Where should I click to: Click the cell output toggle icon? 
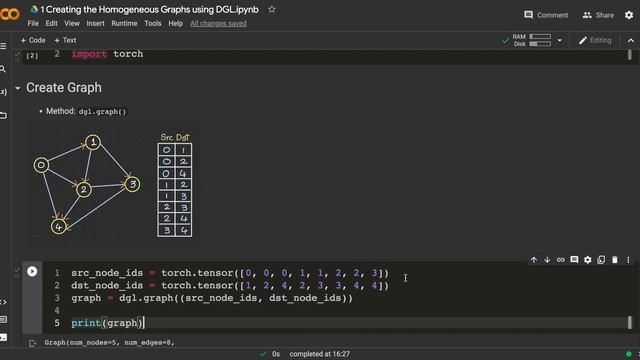pos(33,343)
